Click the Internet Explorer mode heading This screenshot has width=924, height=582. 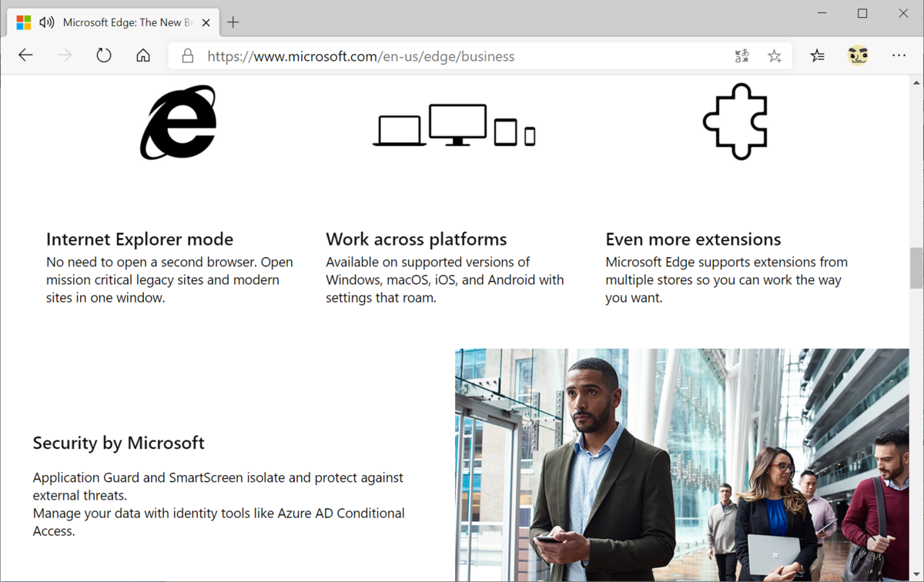[139, 239]
